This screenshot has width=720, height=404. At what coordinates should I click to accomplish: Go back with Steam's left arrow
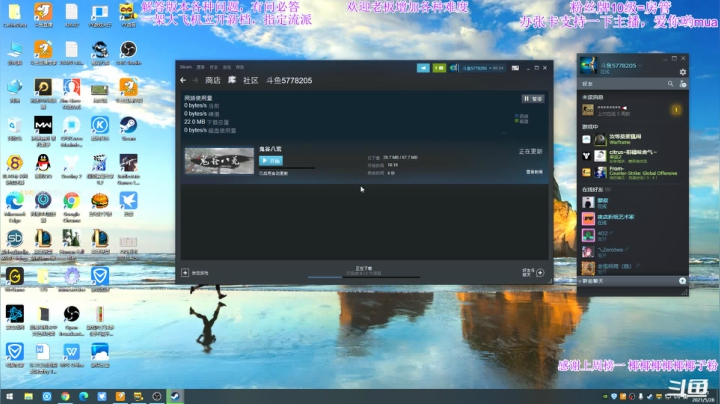coord(183,80)
